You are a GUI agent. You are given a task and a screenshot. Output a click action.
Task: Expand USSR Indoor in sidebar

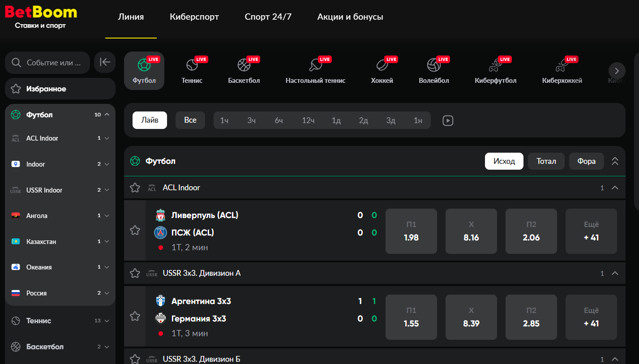tap(107, 190)
